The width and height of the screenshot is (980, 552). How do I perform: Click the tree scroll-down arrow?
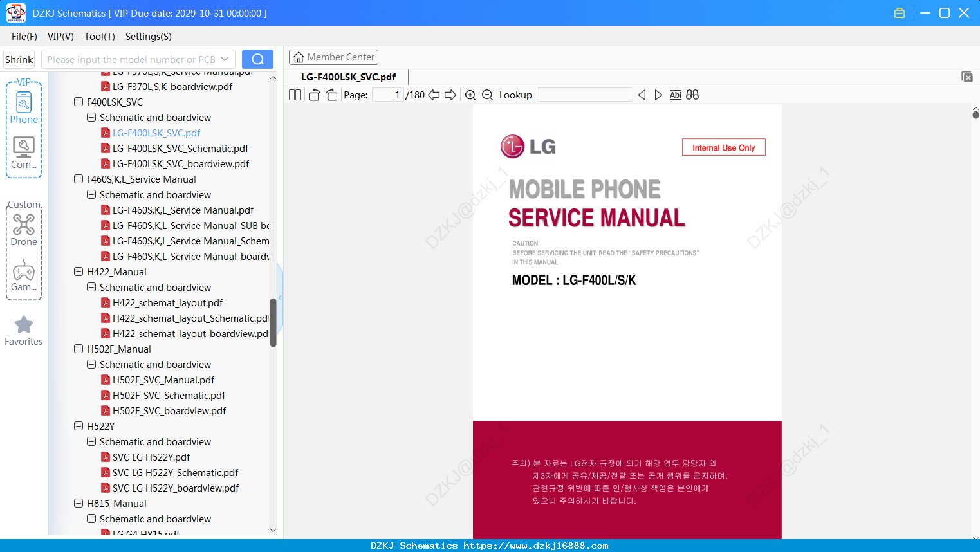(273, 531)
